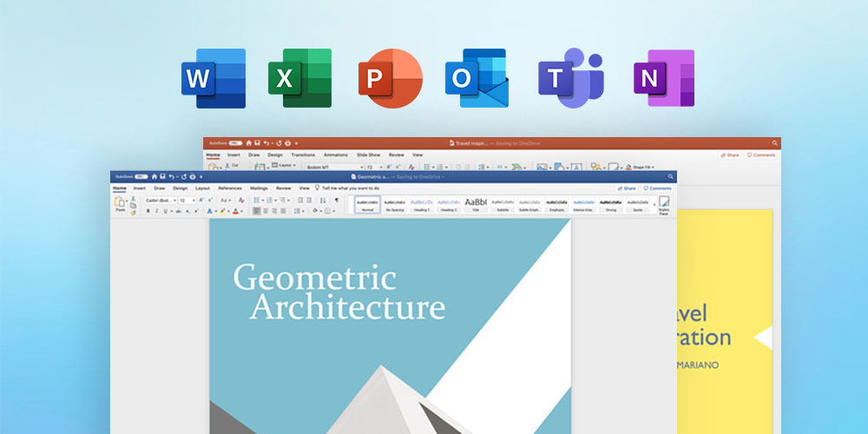Open the Transitions tab in PowerPoint

[x=303, y=155]
